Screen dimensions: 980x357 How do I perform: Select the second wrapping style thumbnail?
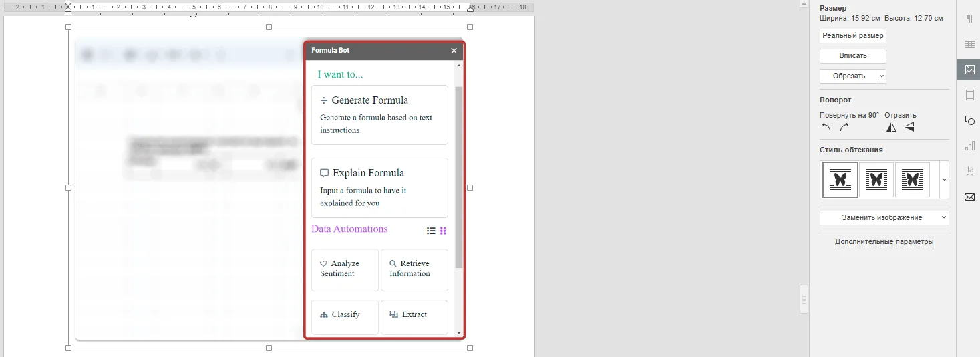tap(876, 179)
